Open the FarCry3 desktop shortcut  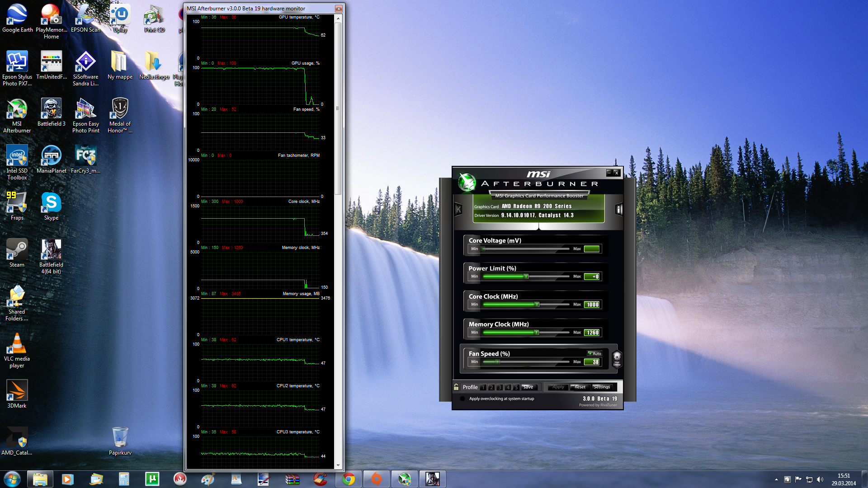pos(85,160)
